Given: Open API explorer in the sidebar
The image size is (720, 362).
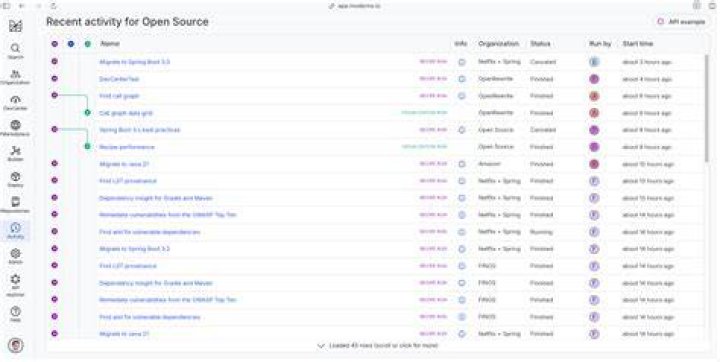Looking at the screenshot, I should 15,285.
